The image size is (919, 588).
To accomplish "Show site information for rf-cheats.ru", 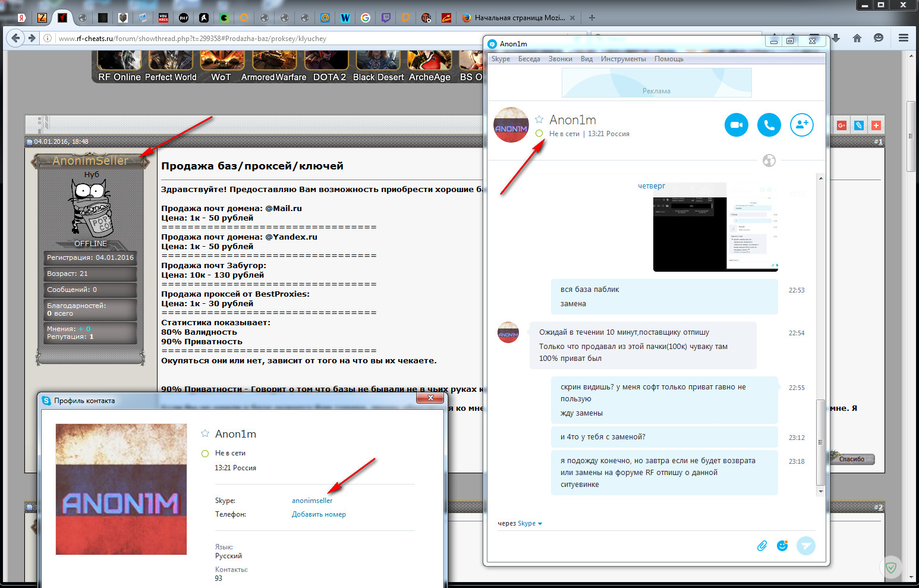I will [48, 38].
